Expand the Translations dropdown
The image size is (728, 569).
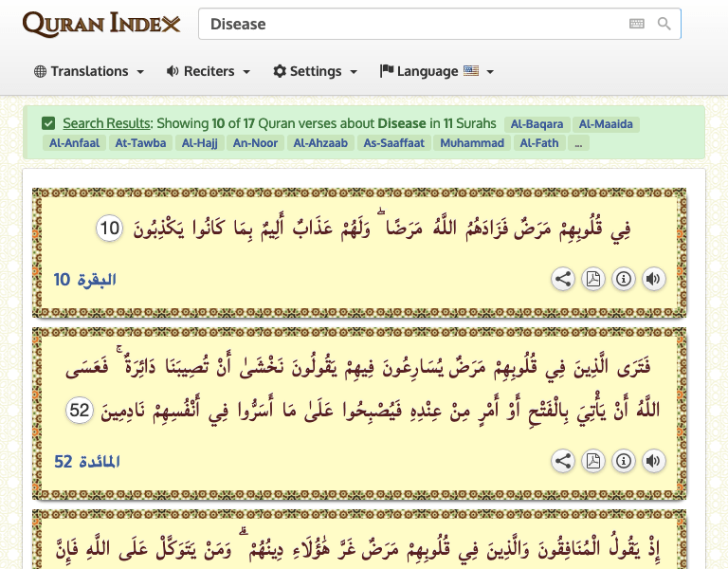pos(89,71)
